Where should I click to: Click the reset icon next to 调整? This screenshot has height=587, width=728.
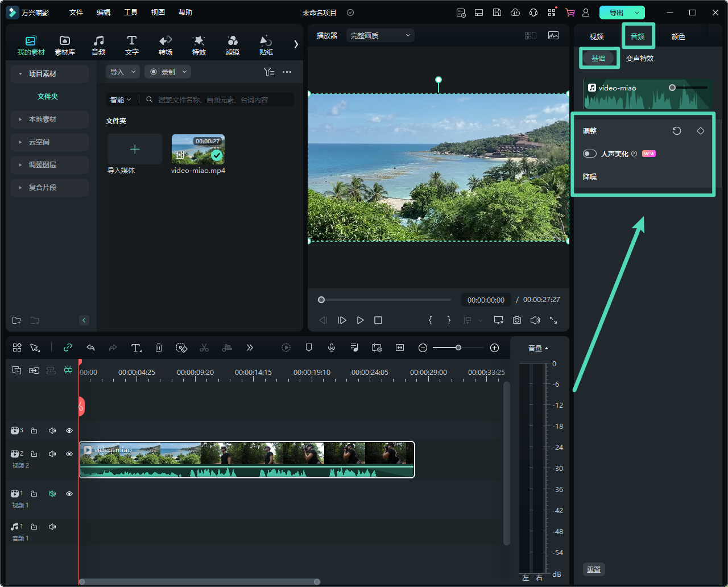[x=677, y=131]
